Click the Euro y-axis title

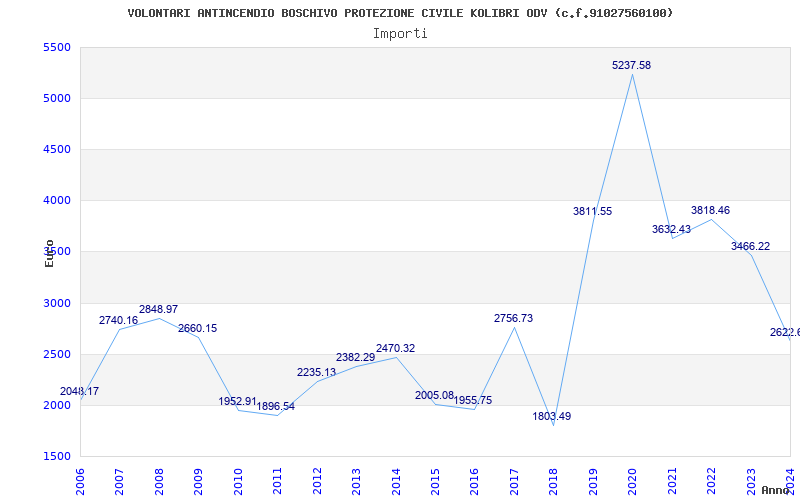[x=49, y=253]
